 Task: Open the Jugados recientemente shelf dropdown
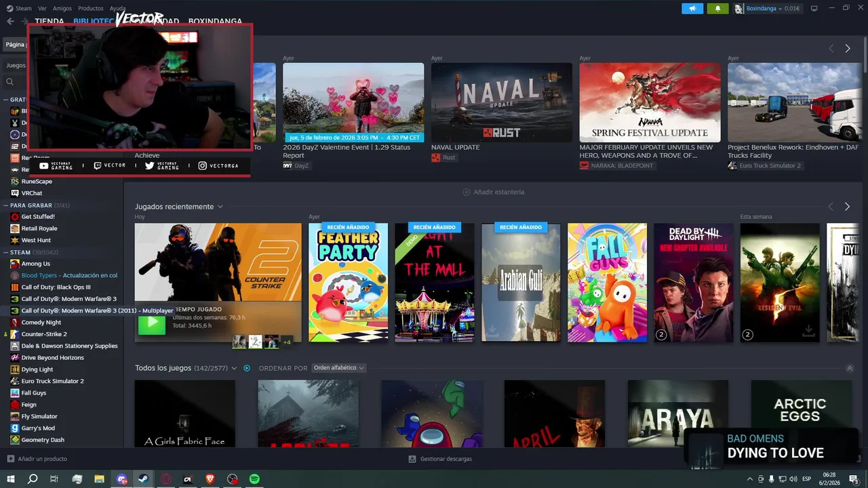coord(220,207)
